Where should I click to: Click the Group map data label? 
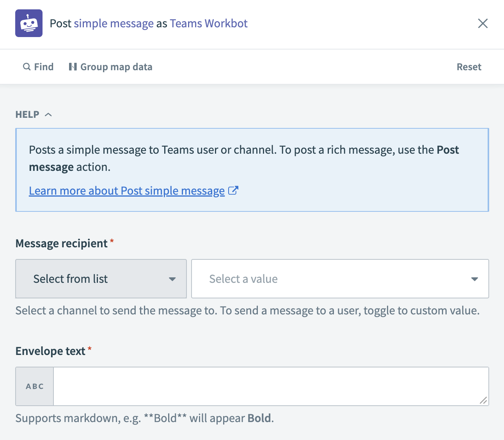tap(116, 67)
